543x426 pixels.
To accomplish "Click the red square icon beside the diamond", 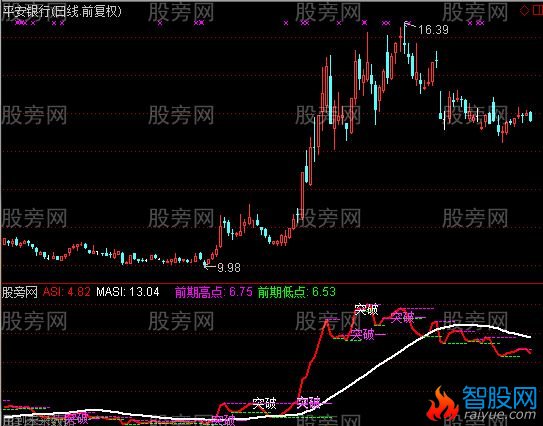I will click(x=537, y=11).
